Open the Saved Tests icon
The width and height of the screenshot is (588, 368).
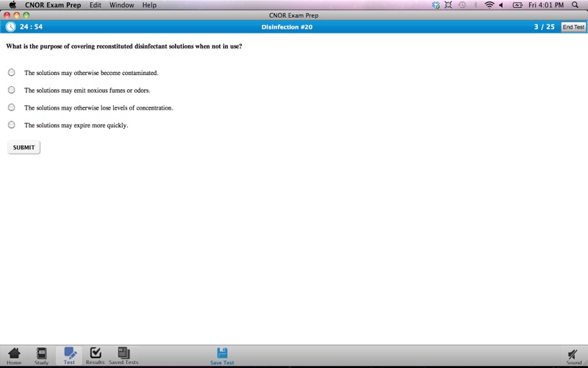(x=123, y=353)
